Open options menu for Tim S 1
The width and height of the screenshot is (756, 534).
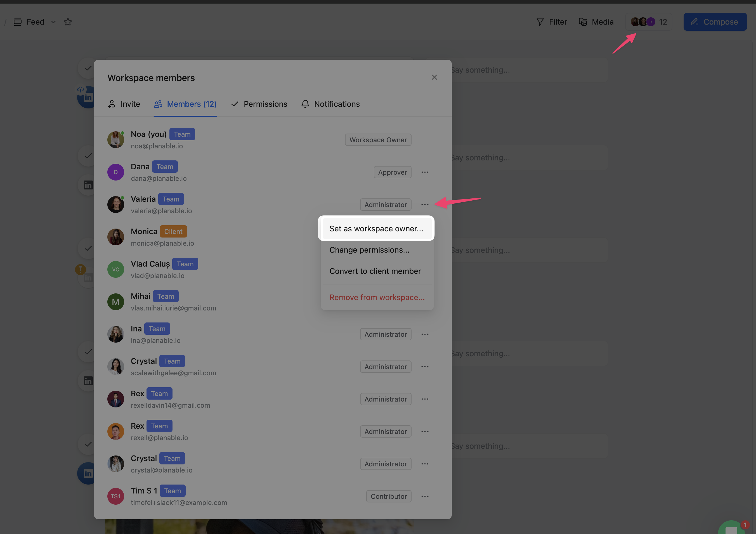(x=425, y=496)
